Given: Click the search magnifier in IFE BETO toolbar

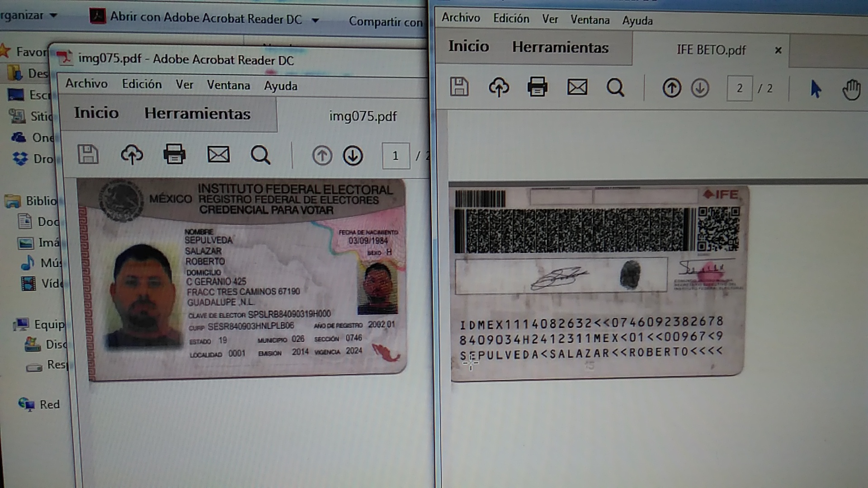Looking at the screenshot, I should pos(615,88).
